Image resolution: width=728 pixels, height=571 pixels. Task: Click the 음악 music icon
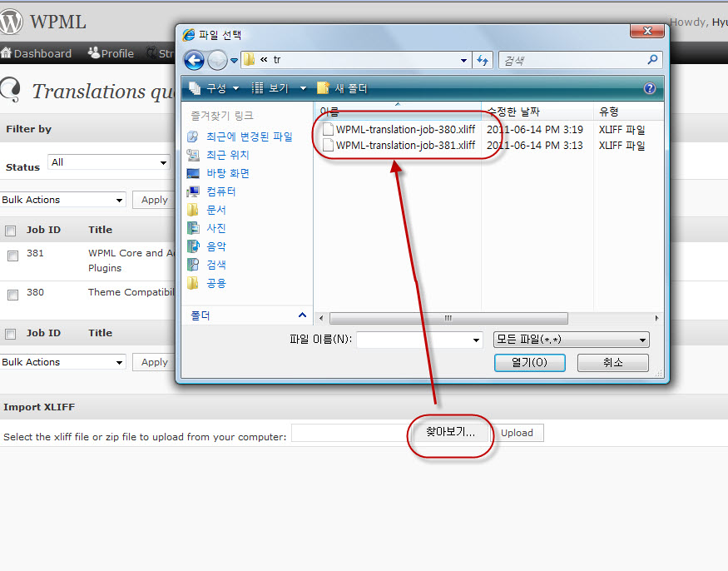click(x=193, y=246)
